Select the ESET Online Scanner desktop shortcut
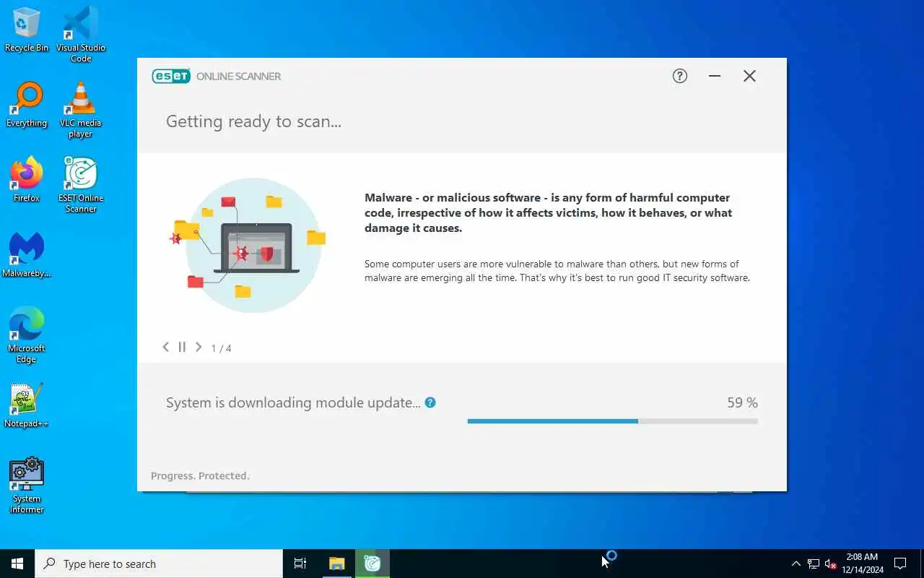 [81, 185]
